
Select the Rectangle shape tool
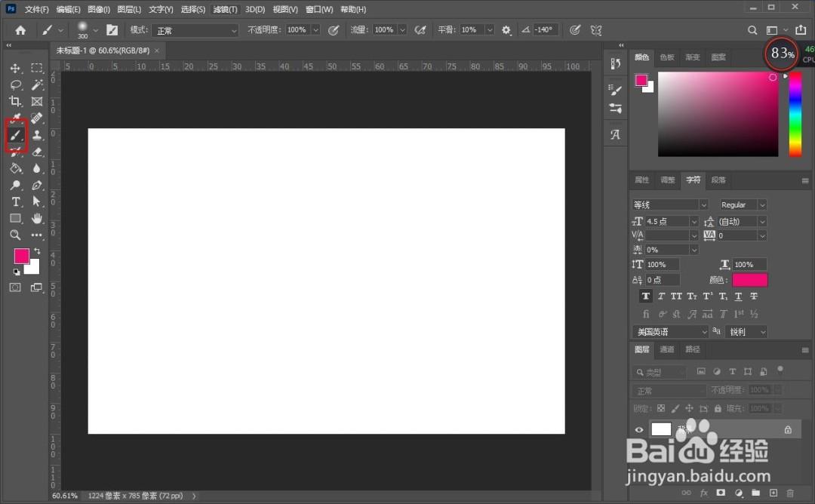point(16,218)
